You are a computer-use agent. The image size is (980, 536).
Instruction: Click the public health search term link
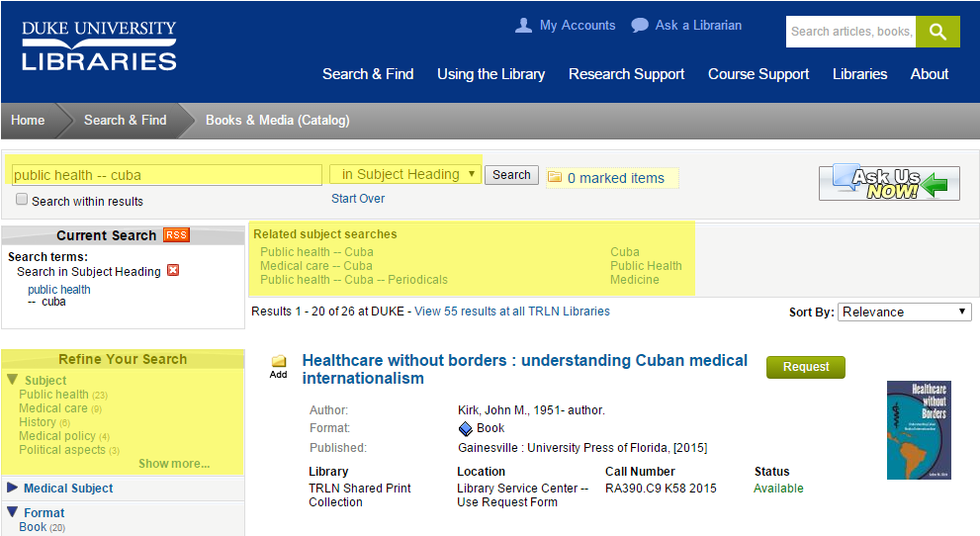pos(58,289)
